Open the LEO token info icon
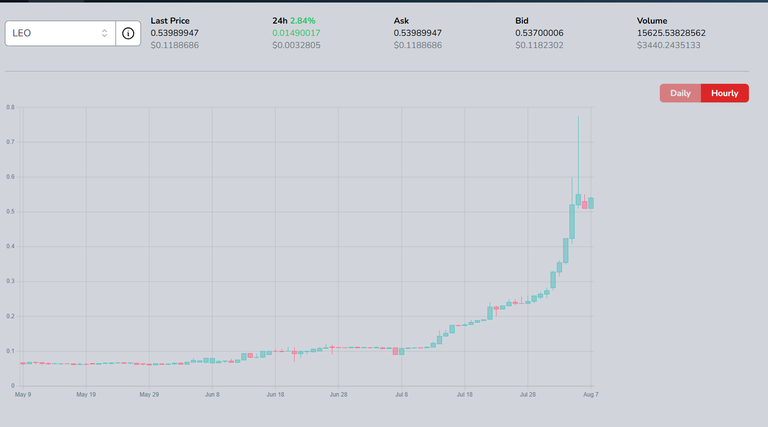 pyautogui.click(x=128, y=33)
